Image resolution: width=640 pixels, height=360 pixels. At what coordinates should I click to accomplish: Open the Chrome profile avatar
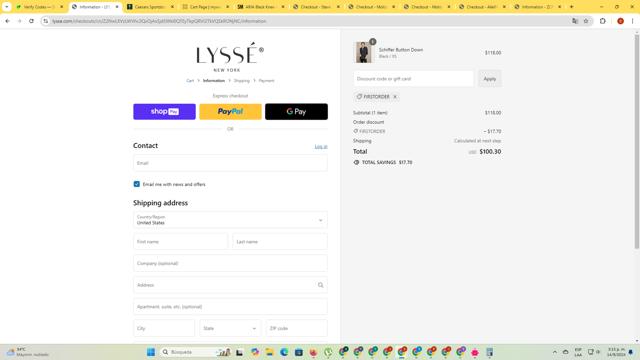point(620,21)
